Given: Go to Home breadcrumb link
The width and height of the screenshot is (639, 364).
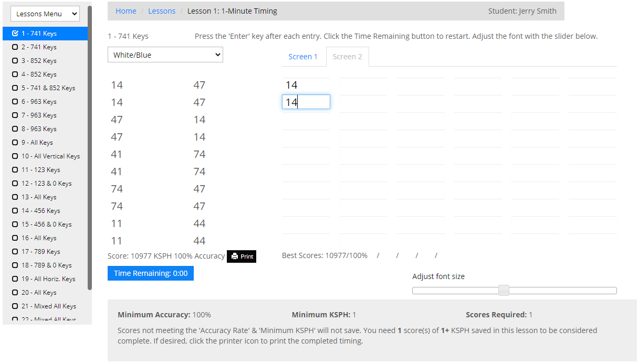Looking at the screenshot, I should pyautogui.click(x=126, y=11).
